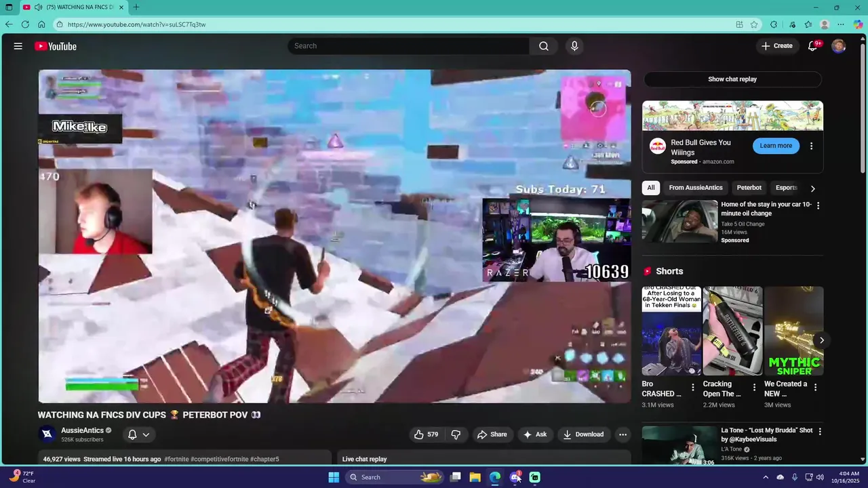Click the Create button

(x=777, y=46)
